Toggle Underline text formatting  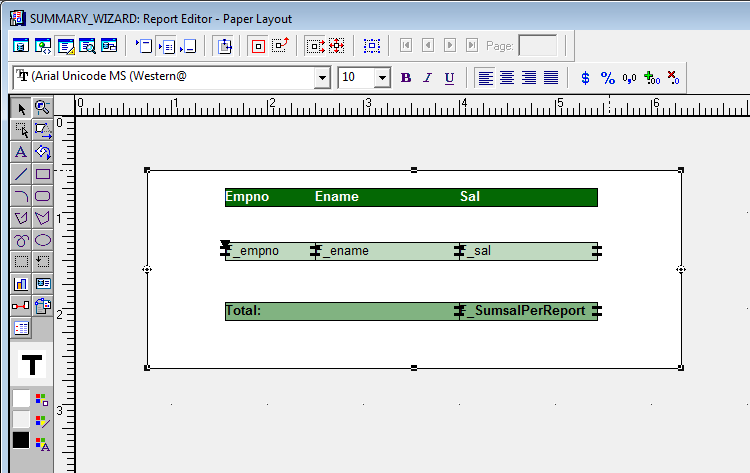point(449,78)
